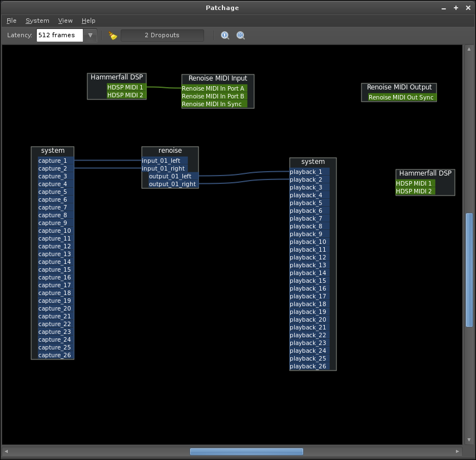Open the System menu

pyautogui.click(x=37, y=21)
